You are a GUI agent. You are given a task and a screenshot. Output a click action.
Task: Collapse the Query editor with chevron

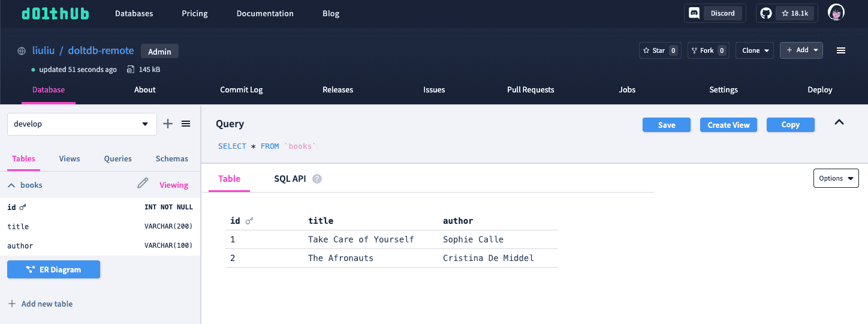coord(839,122)
